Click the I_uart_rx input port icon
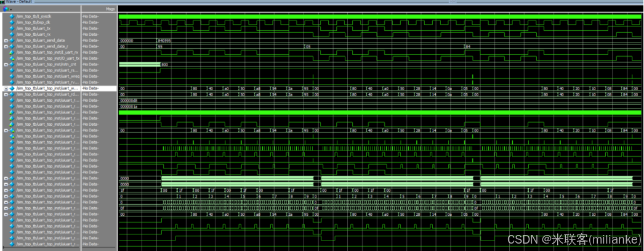 pos(12,52)
